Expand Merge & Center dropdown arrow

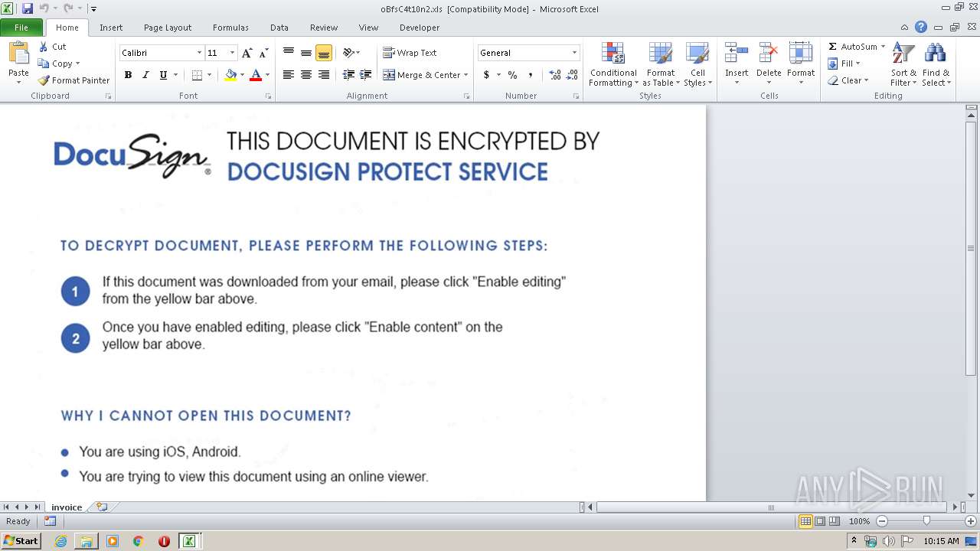[x=465, y=75]
